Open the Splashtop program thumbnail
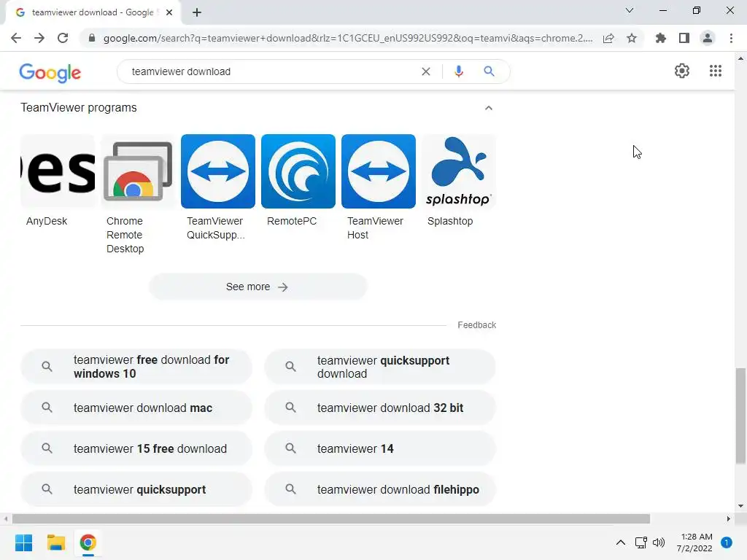 [459, 171]
